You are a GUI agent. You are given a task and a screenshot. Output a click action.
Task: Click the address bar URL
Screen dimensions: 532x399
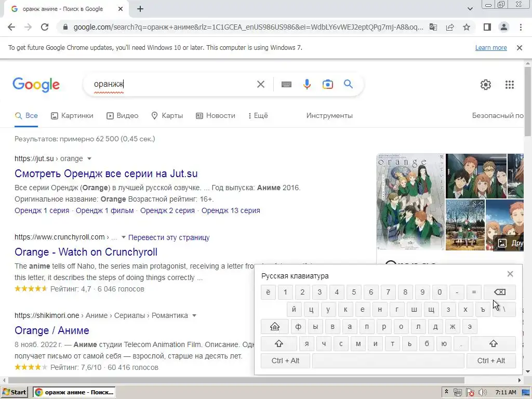click(x=248, y=27)
